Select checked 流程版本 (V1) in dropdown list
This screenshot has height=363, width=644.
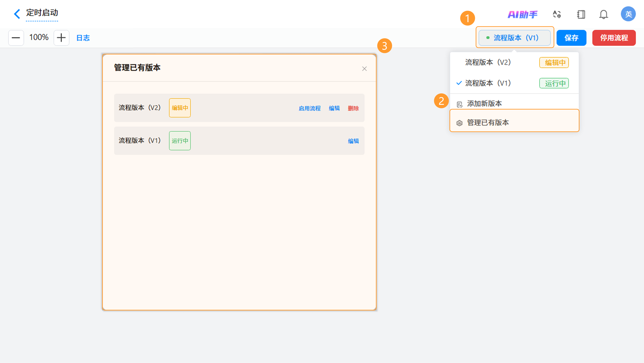tap(514, 83)
